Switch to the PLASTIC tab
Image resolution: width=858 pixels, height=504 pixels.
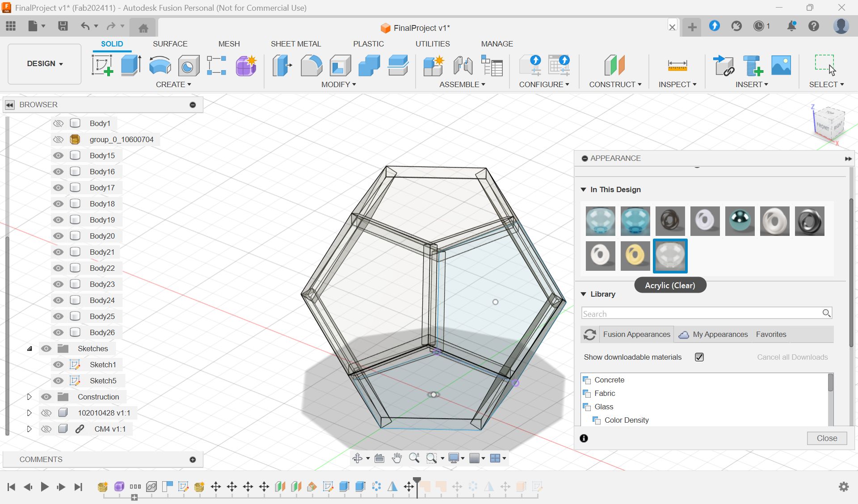click(x=368, y=44)
